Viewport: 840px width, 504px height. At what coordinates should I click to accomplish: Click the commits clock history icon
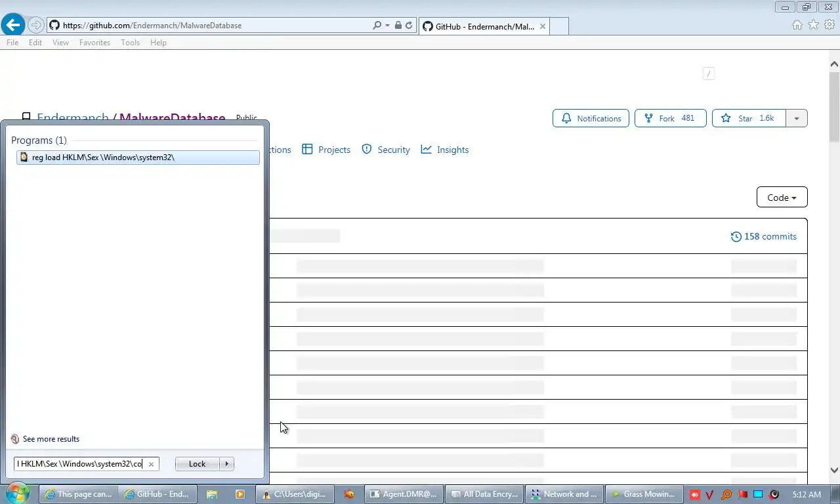tap(736, 236)
